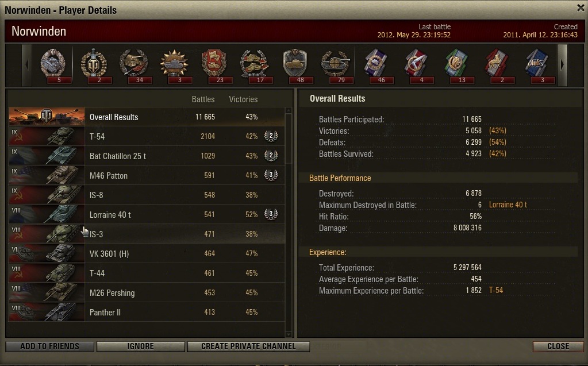Select the grey shield tank medal showing 48

point(295,66)
